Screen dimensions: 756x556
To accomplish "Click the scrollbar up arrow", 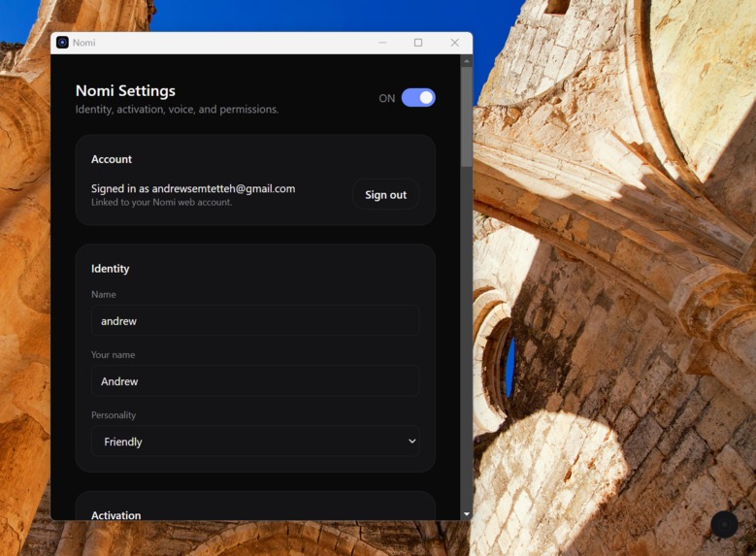I will 466,61.
